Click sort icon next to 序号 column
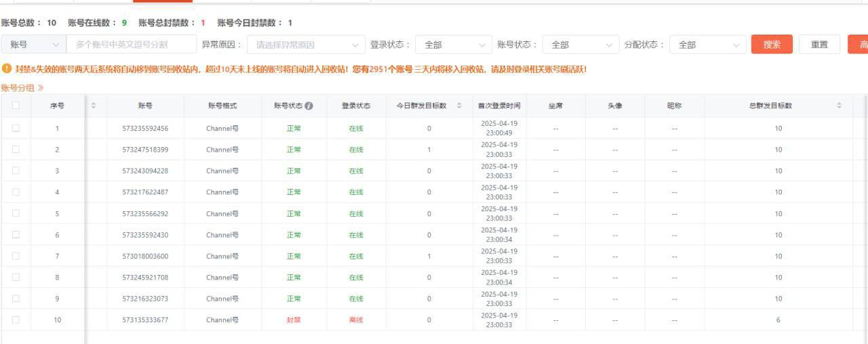The height and width of the screenshot is (344, 868). point(94,106)
